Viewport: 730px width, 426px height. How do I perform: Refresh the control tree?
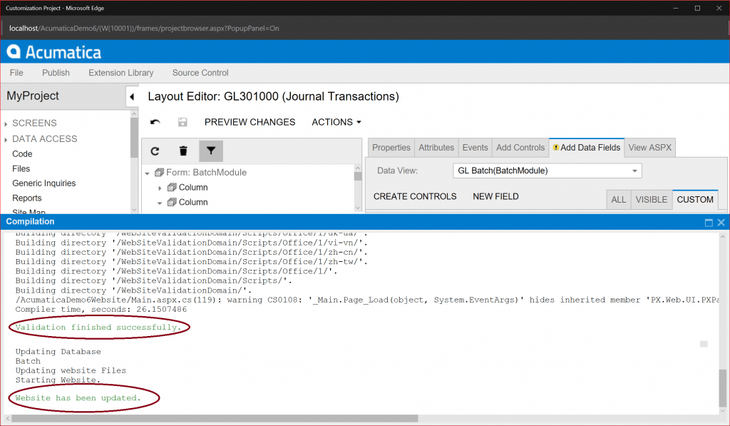click(x=155, y=151)
